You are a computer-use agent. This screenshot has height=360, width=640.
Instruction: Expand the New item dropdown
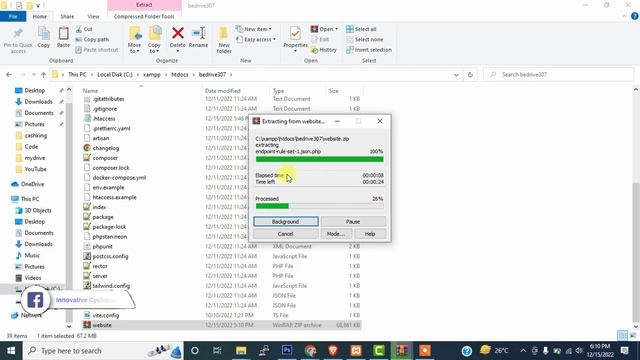coord(253,29)
